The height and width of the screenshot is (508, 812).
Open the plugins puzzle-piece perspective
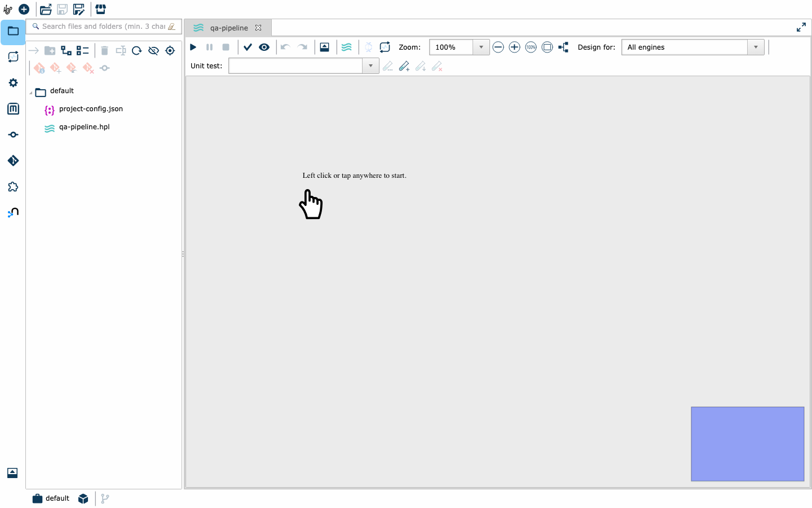(x=13, y=187)
